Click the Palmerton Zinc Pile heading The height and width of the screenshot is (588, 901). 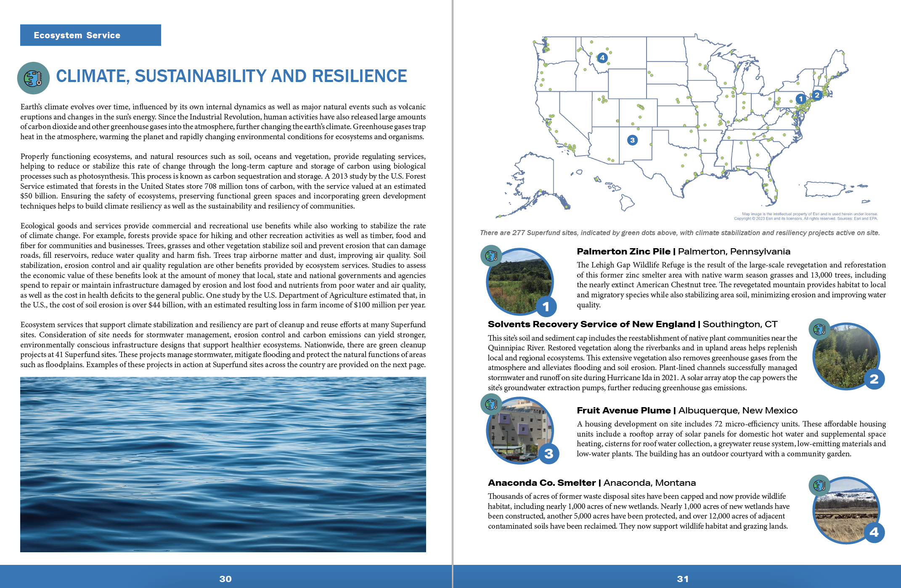623,252
